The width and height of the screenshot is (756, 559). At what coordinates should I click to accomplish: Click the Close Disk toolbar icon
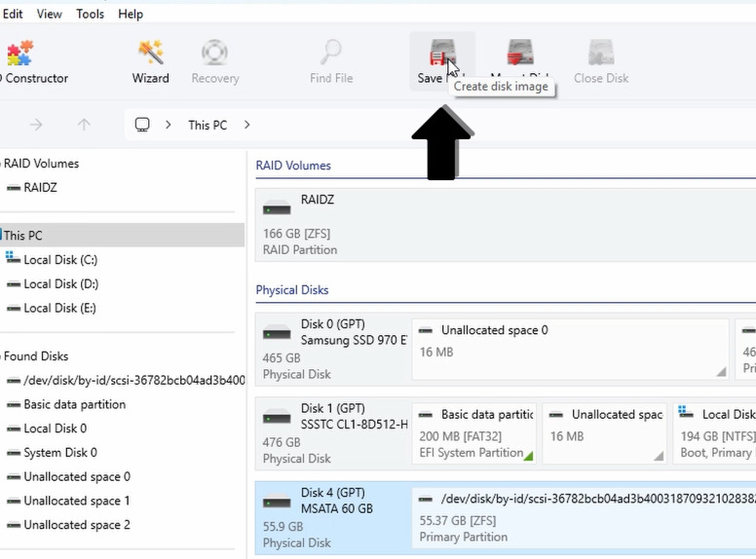coord(601,61)
